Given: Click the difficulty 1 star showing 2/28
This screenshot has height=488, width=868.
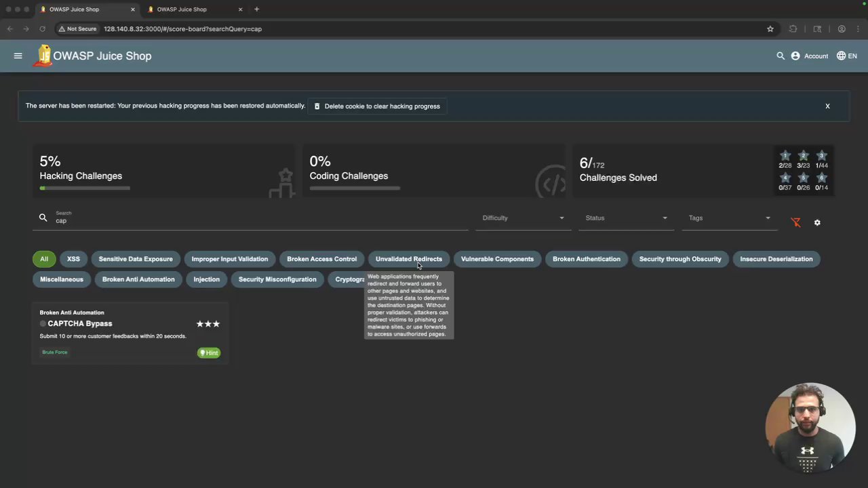Looking at the screenshot, I should (785, 156).
